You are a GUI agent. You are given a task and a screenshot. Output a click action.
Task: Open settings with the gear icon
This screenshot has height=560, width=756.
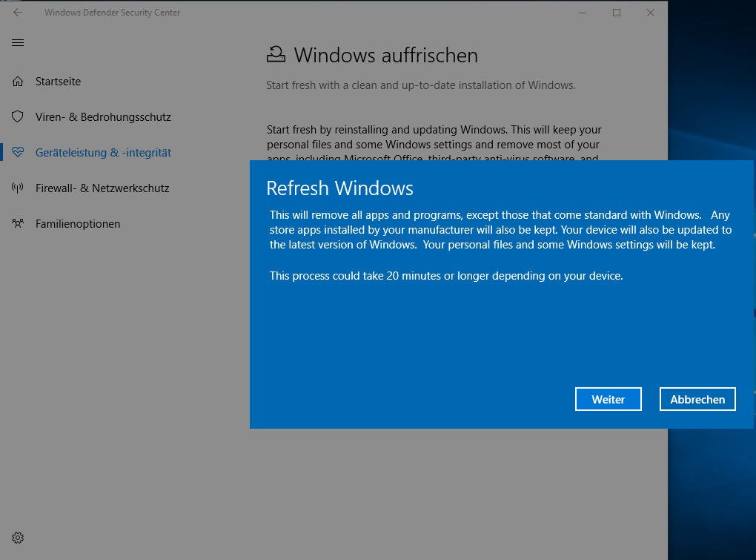coord(18,538)
